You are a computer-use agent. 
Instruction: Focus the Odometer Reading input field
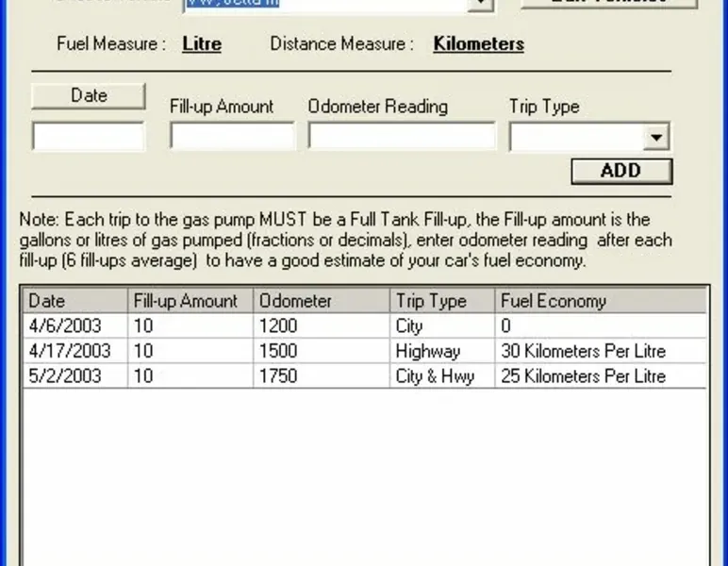(402, 136)
